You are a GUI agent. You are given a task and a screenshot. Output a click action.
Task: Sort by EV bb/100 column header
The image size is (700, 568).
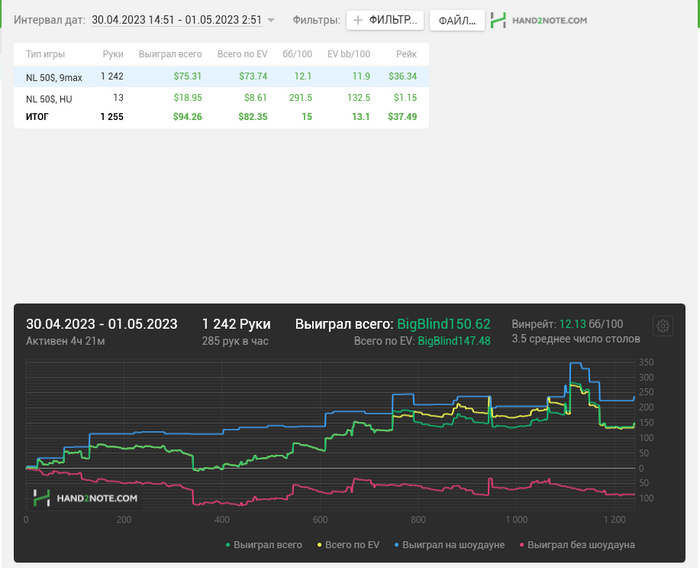(349, 54)
